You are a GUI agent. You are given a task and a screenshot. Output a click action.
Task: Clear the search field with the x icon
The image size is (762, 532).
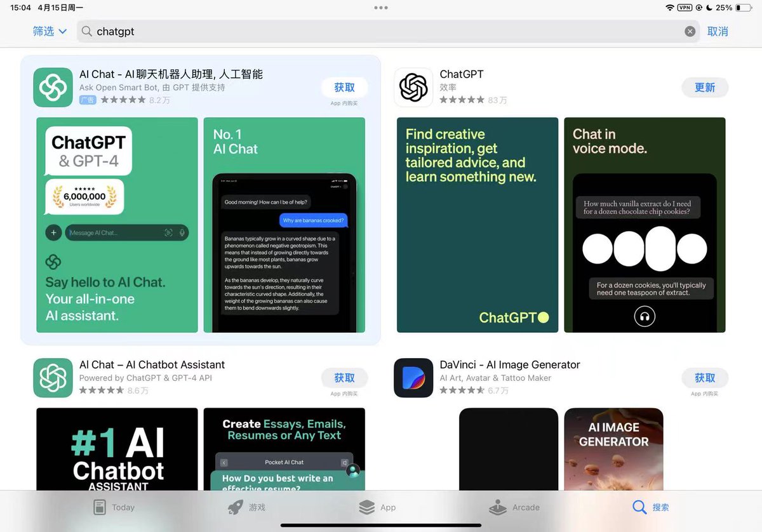(x=690, y=31)
